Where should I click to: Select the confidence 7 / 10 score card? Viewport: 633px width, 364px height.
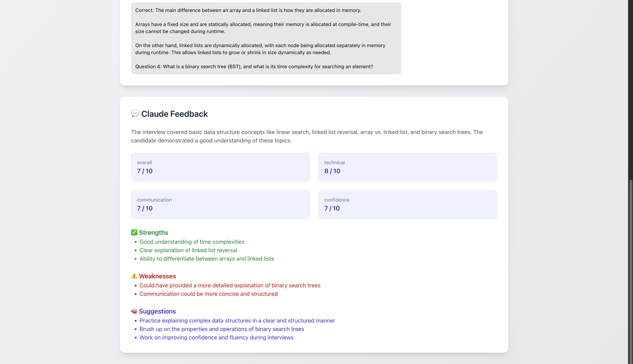[407, 205]
